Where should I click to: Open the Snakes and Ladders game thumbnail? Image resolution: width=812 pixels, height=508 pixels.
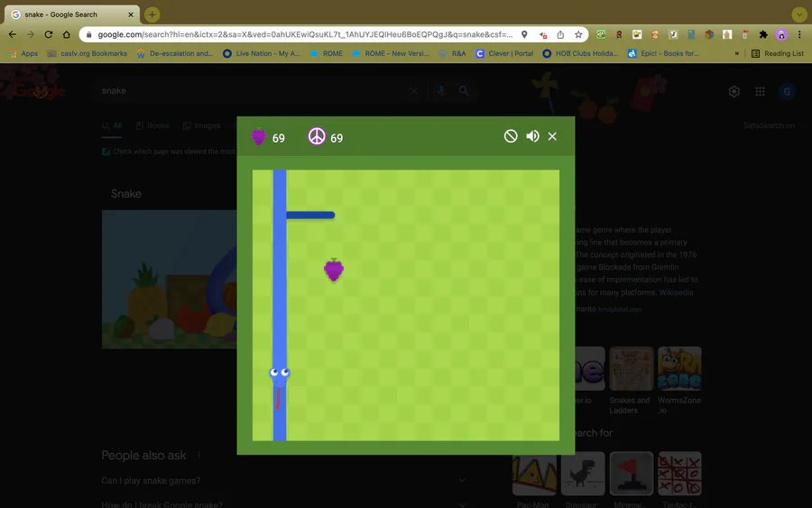631,368
